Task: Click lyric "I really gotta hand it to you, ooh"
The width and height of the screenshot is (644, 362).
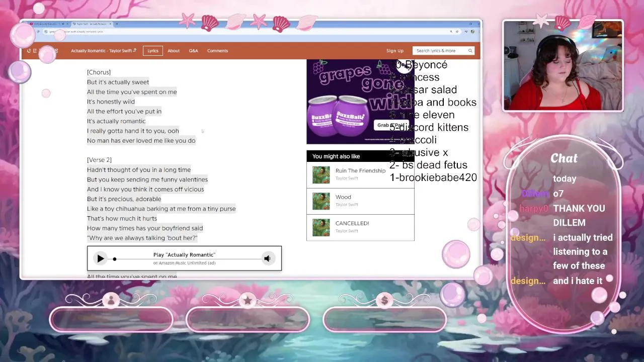Action: 133,131
